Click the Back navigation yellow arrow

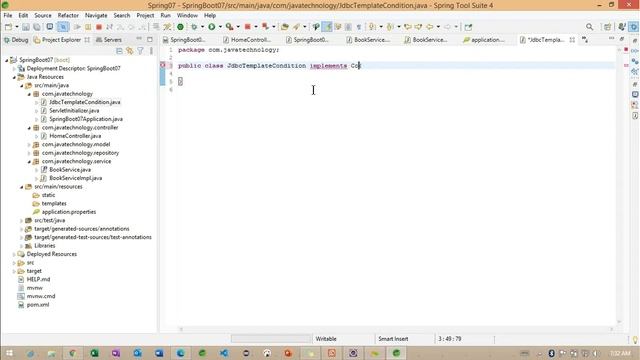coord(430,27)
